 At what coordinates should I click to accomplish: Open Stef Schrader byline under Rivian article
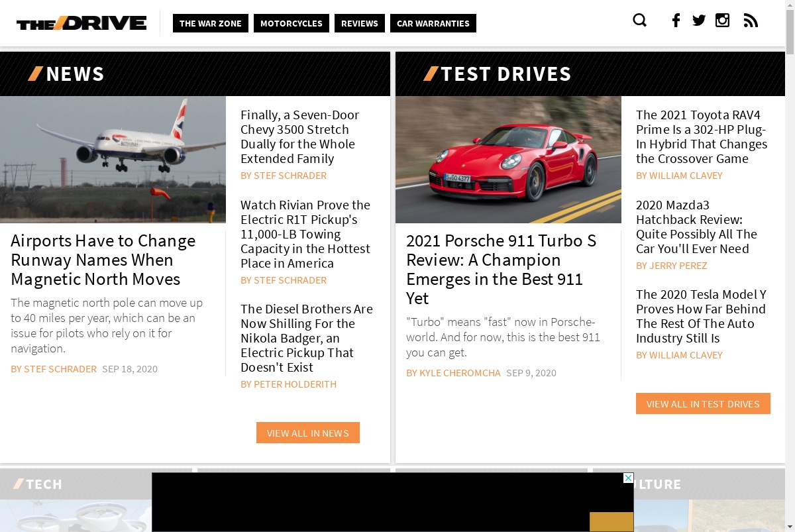coord(284,280)
